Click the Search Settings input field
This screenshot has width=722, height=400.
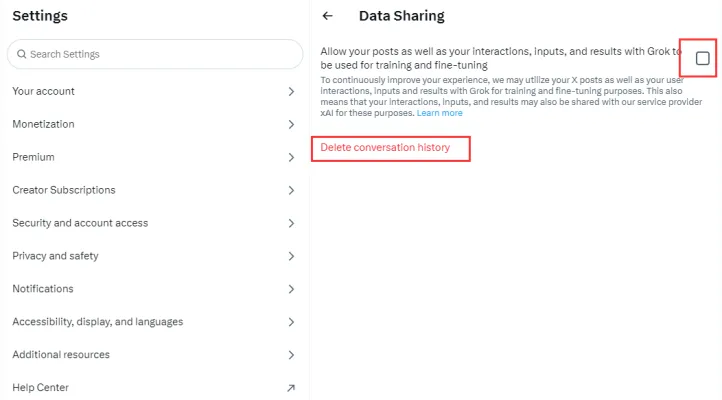click(x=160, y=54)
